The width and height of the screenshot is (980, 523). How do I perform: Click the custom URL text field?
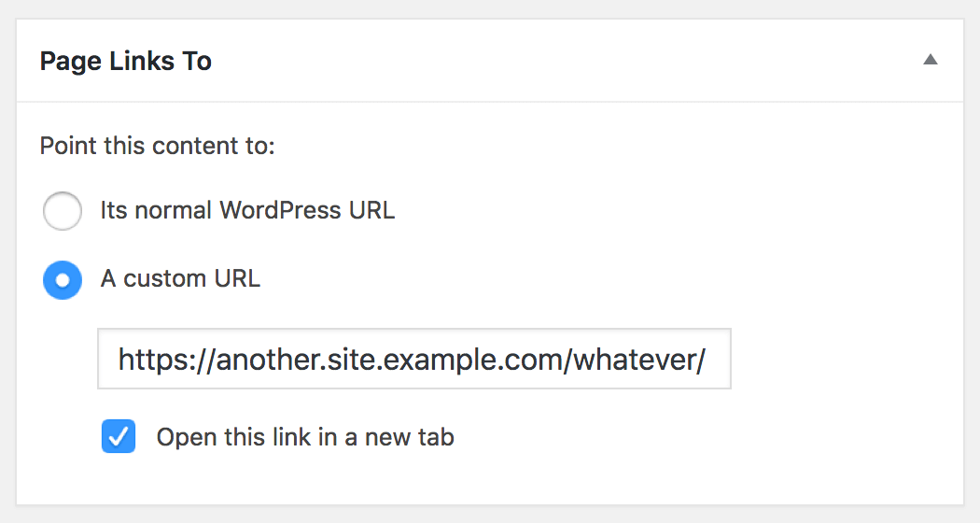tap(413, 359)
